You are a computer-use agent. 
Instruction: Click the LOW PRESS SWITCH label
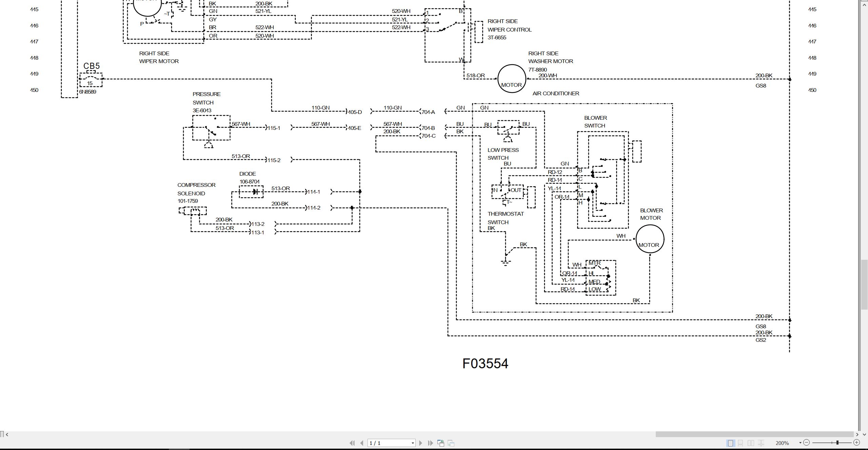pos(503,154)
